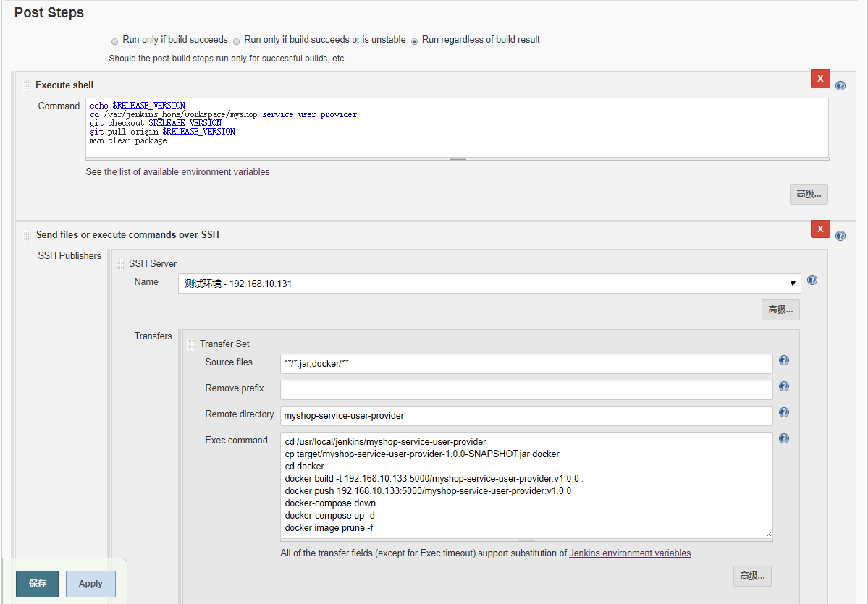Screen dimensions: 868x604
Task: Click help icon for SSH publish step
Action: tap(840, 236)
